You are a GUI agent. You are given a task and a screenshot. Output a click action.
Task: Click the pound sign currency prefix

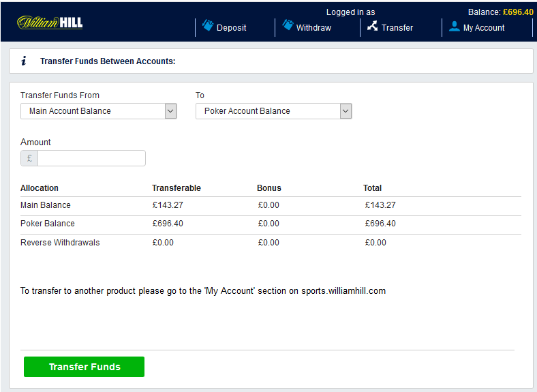click(29, 158)
